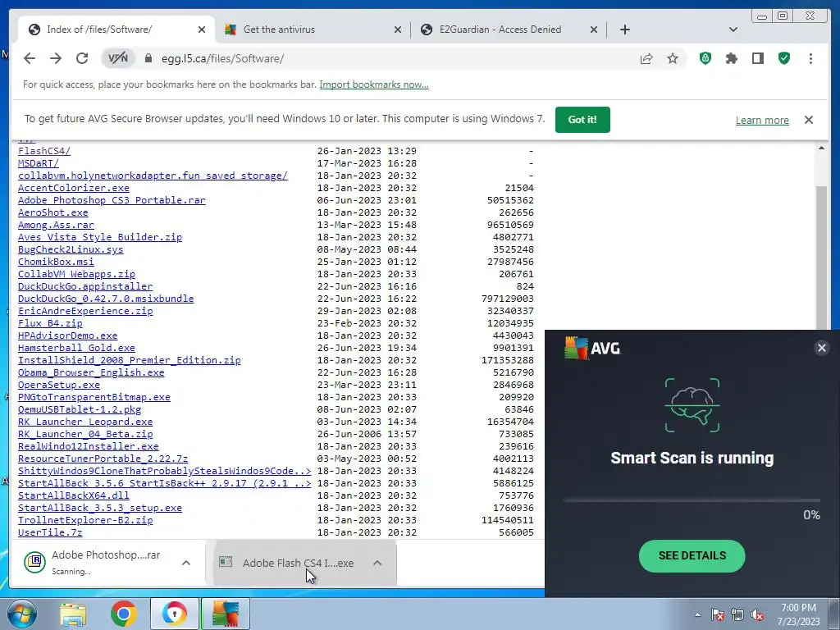This screenshot has height=630, width=840.
Task: Click the AVG AntiVirus taskbar icon
Action: tap(226, 614)
